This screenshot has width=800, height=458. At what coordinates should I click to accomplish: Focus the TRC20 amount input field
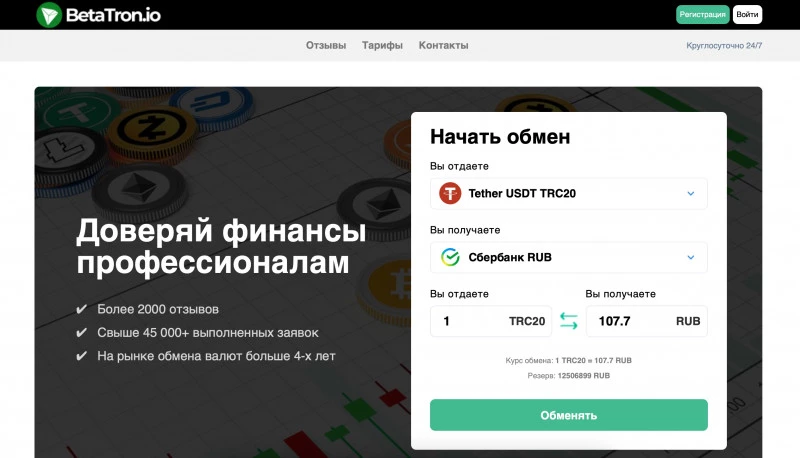(491, 321)
